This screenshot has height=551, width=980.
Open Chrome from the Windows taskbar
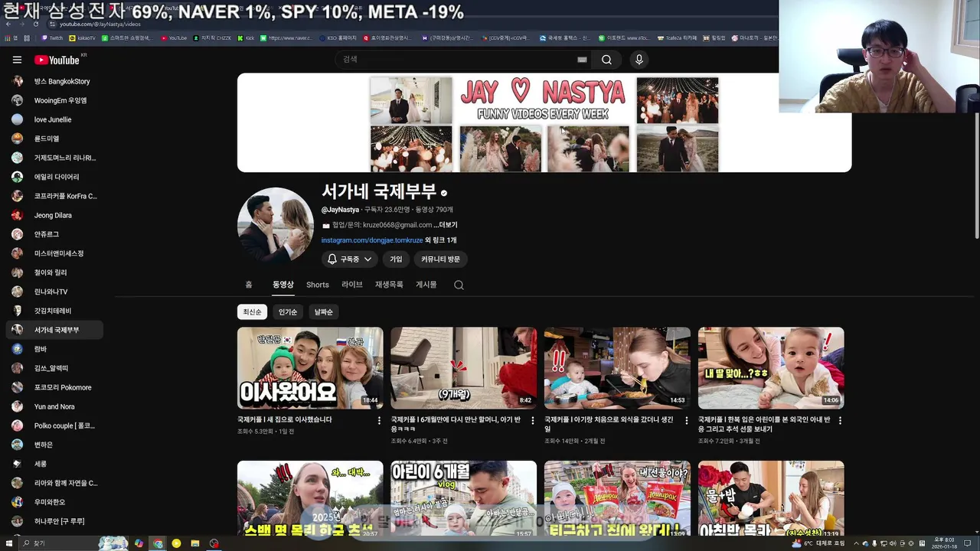point(158,543)
